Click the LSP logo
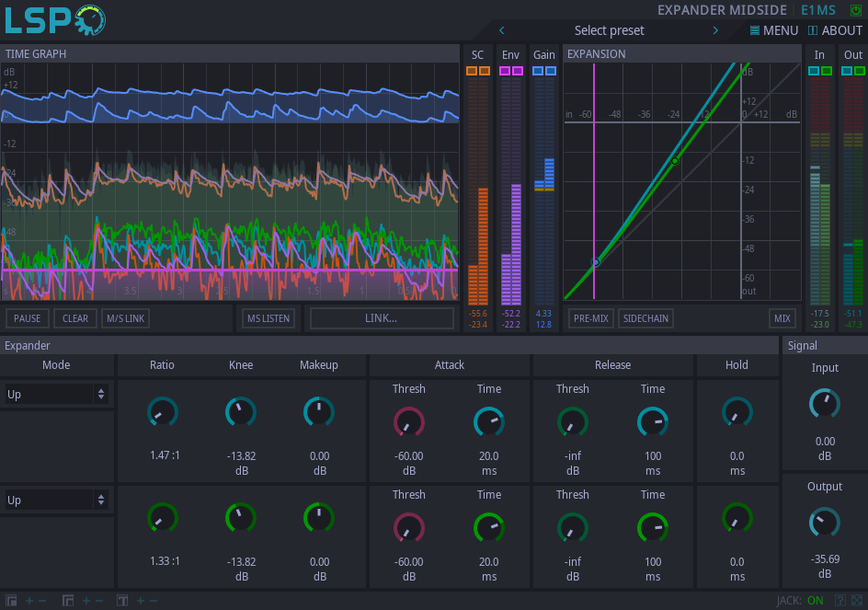The width and height of the screenshot is (868, 610). click(x=55, y=20)
